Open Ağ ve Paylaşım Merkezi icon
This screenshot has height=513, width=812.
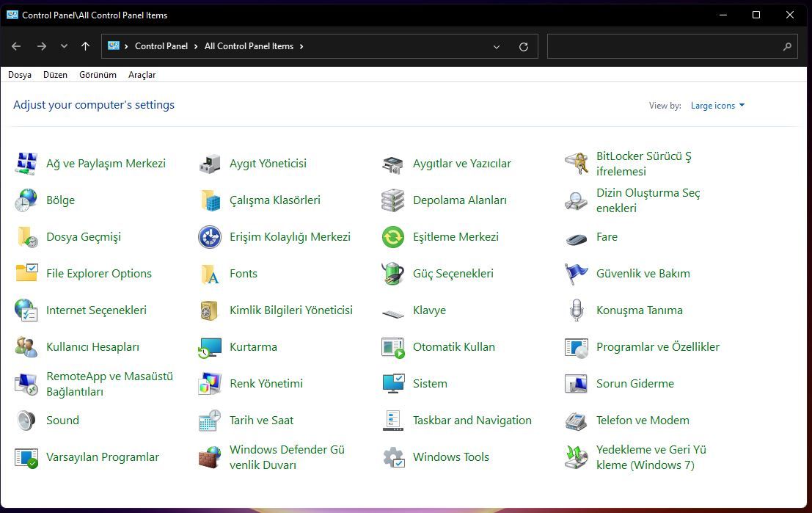pos(26,164)
